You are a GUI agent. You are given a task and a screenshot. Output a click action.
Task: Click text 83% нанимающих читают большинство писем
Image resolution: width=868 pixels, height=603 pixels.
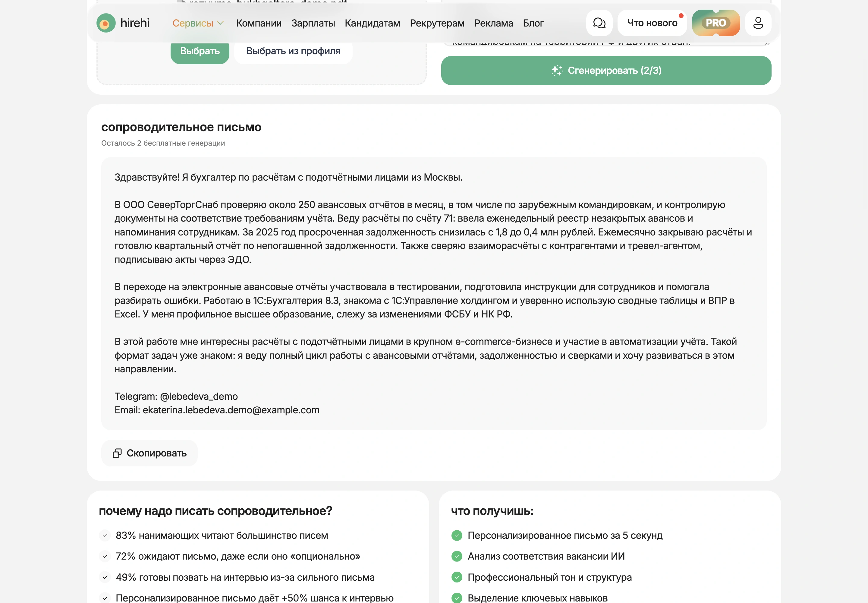click(x=222, y=535)
